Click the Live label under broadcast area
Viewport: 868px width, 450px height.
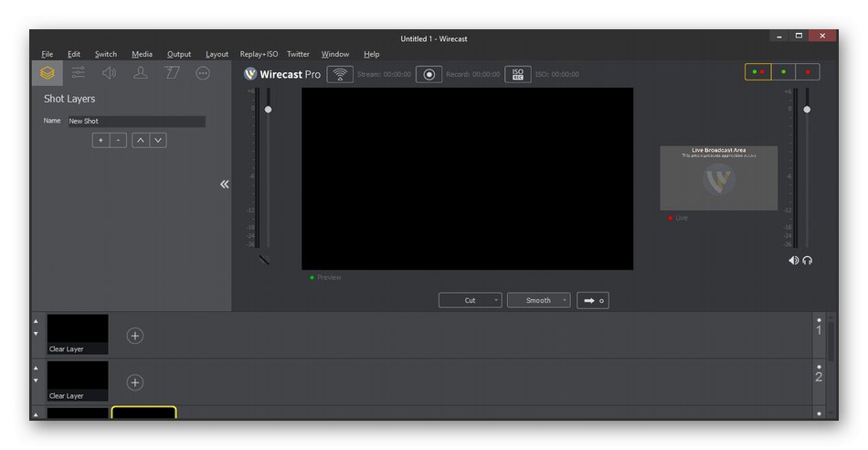[x=682, y=218]
